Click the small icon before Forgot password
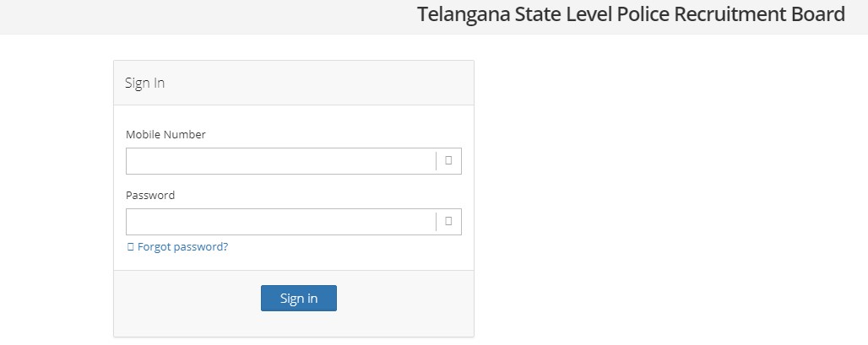This screenshot has width=868, height=345. [131, 247]
